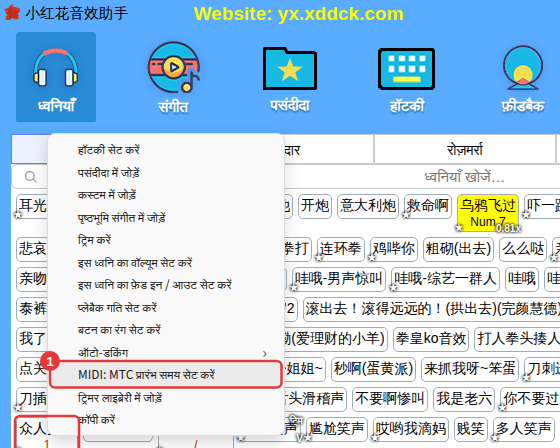
Task: Play the 粗砌(出去) sound button
Action: tap(458, 249)
